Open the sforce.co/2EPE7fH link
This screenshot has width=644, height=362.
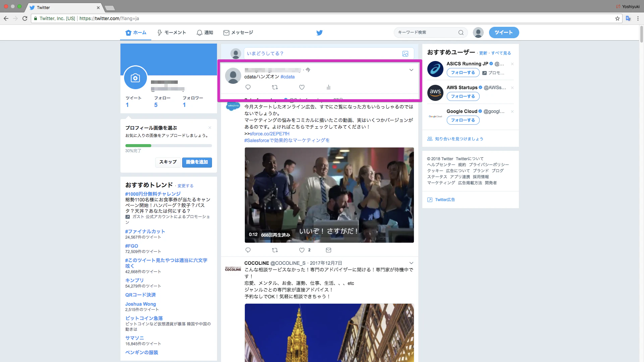point(269,134)
